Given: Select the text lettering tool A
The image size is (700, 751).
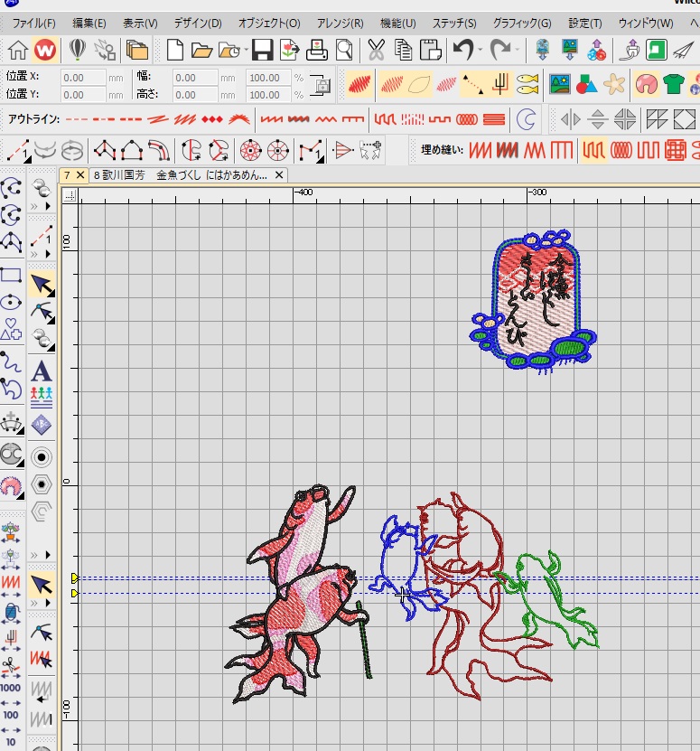Looking at the screenshot, I should (x=42, y=371).
